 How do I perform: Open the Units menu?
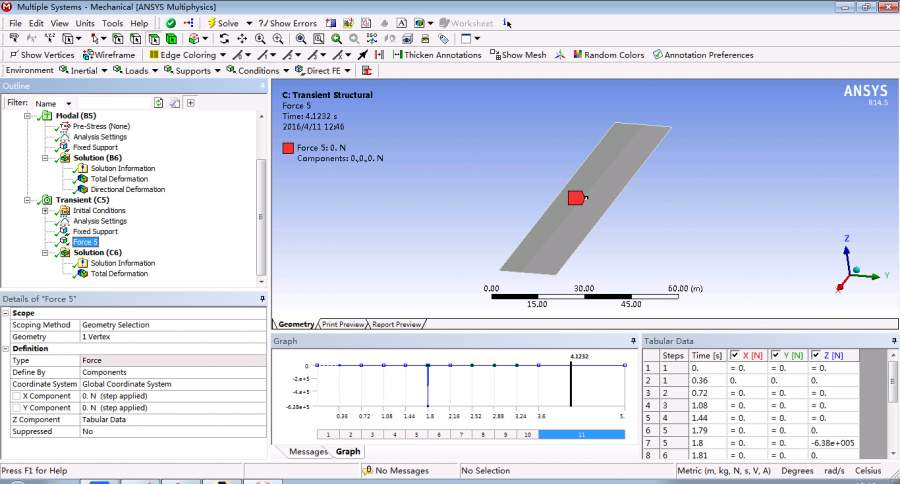(x=84, y=23)
